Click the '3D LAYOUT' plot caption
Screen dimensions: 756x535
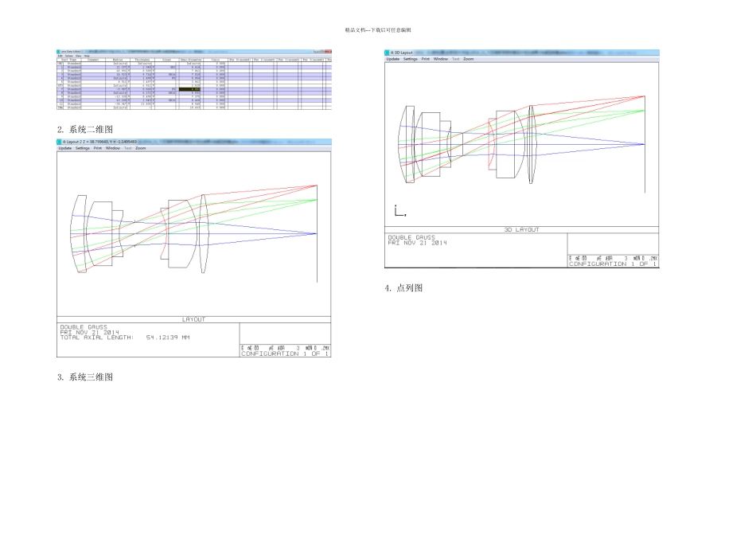[522, 229]
